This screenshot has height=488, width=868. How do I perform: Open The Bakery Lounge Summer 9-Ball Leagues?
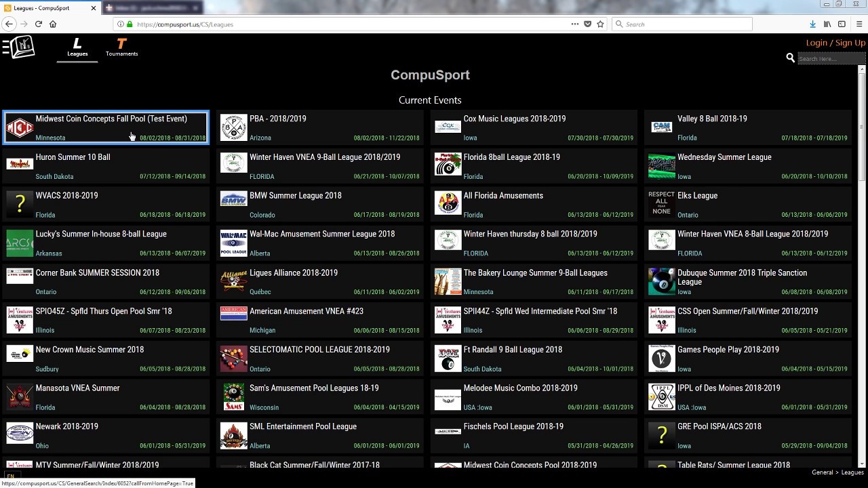[536, 272]
